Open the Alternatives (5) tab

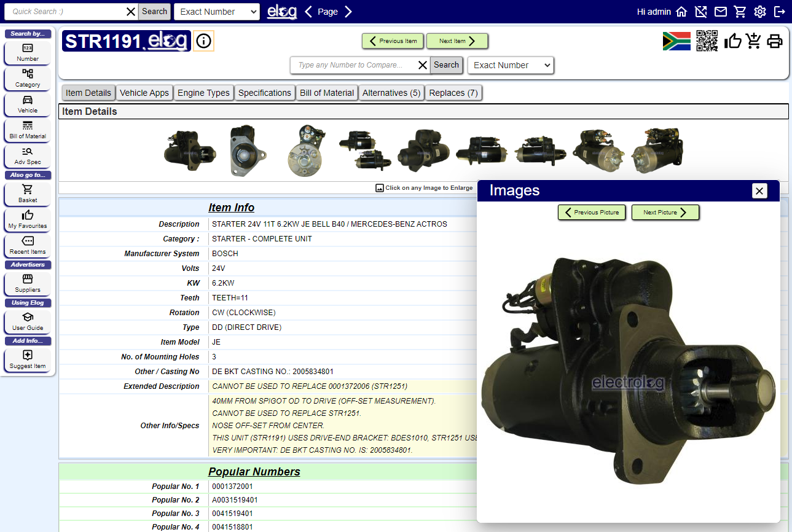tap(391, 93)
